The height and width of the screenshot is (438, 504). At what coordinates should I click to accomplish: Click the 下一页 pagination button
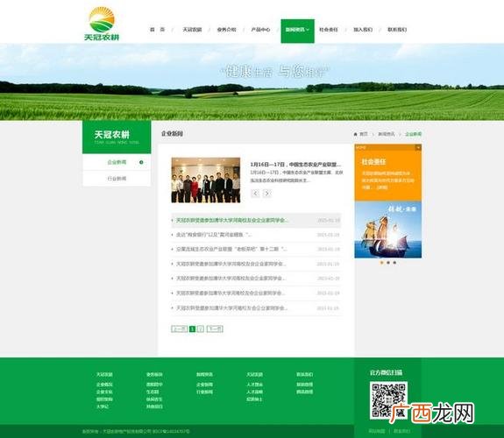[x=215, y=328]
